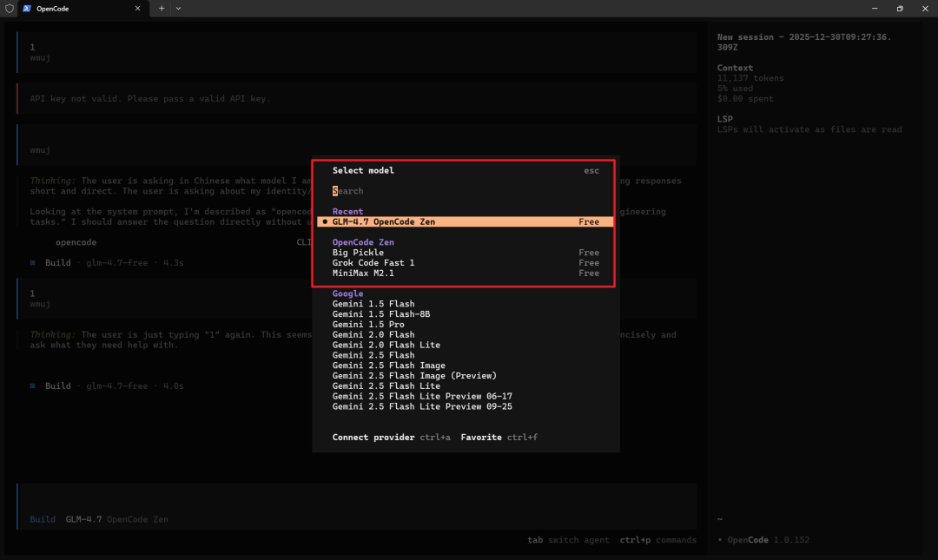Click the message input area above Build label
Screen dimensions: 938x560
[x=357, y=497]
